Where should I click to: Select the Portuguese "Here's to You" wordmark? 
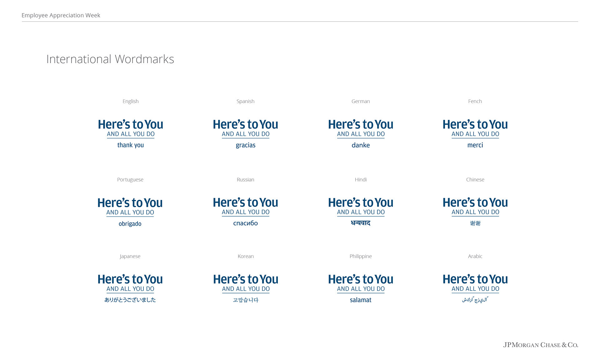click(130, 203)
